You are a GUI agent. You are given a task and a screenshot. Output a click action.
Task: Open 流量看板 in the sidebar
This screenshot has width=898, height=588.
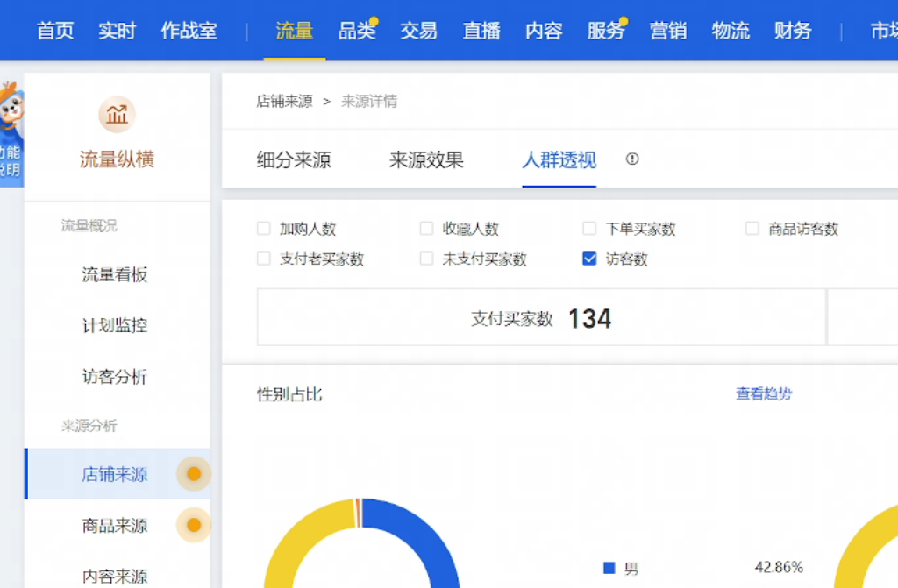115,275
